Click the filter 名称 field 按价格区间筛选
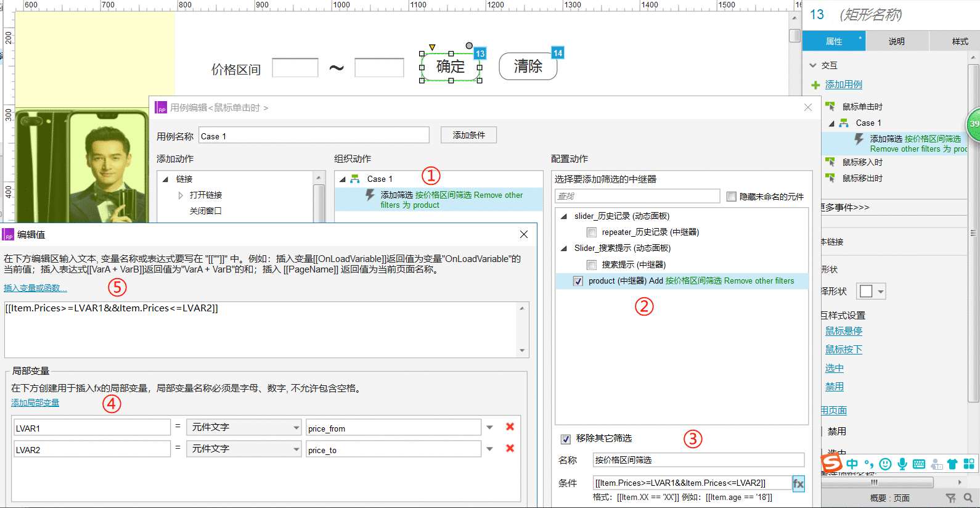This screenshot has width=980, height=508. [698, 460]
